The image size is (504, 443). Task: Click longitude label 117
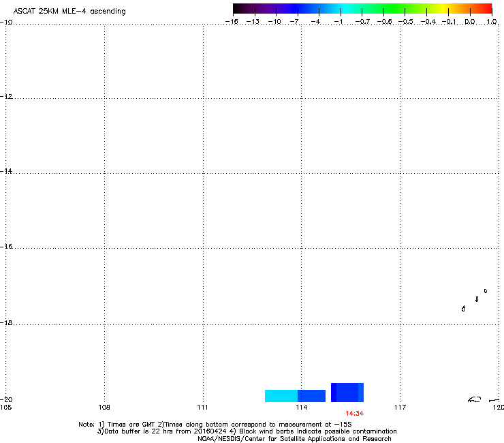point(400,408)
